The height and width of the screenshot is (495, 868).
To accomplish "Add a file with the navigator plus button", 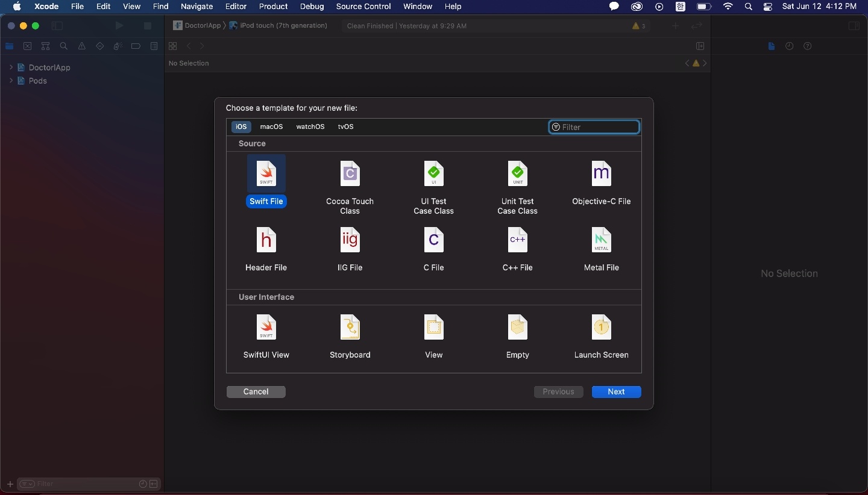I will pos(10,484).
